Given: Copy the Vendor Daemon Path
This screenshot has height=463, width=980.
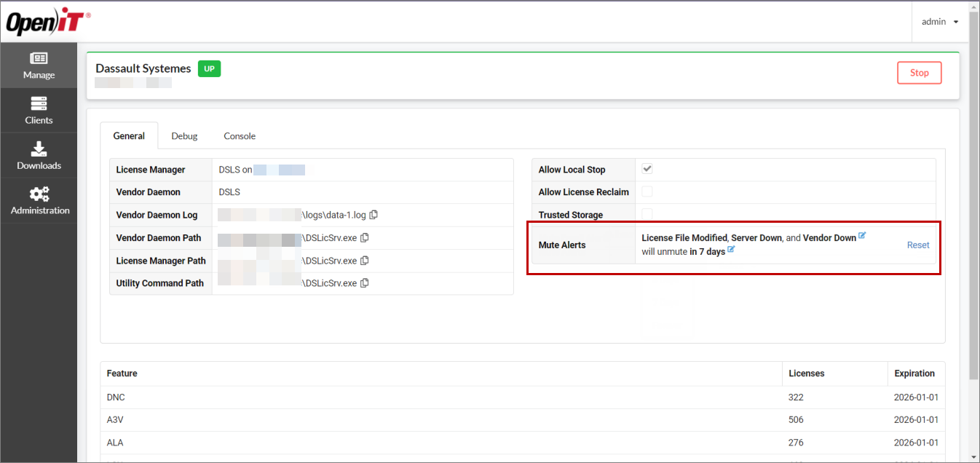Looking at the screenshot, I should pyautogui.click(x=365, y=237).
